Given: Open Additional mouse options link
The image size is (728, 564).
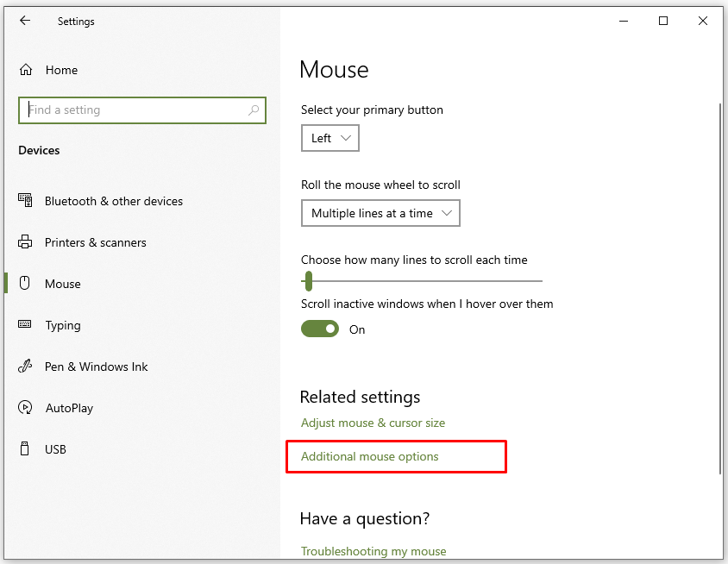Looking at the screenshot, I should coord(369,456).
